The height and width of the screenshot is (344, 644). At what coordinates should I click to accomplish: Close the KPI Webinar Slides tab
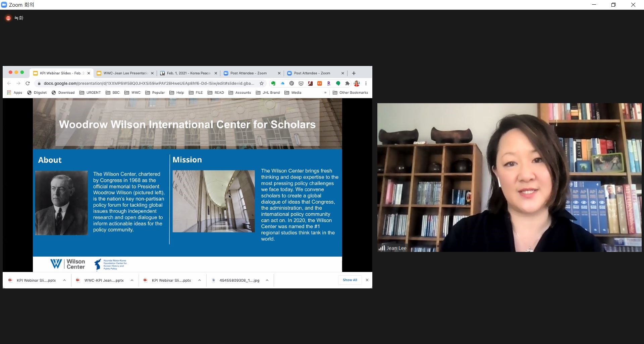[89, 73]
